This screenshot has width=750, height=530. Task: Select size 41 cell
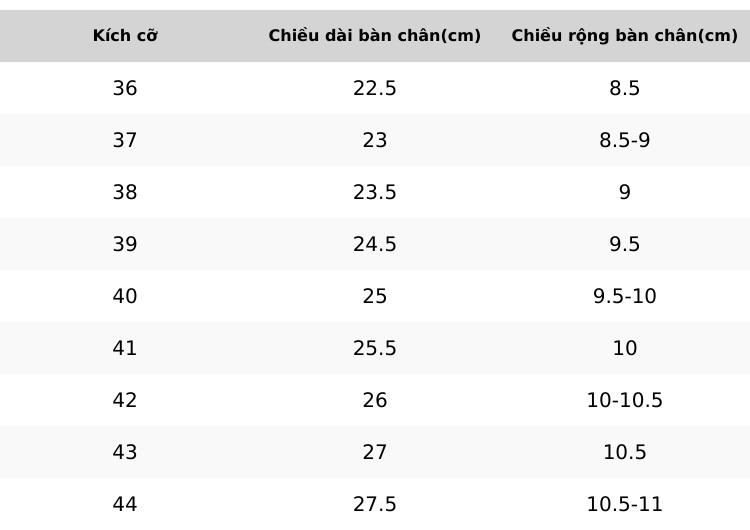click(125, 348)
